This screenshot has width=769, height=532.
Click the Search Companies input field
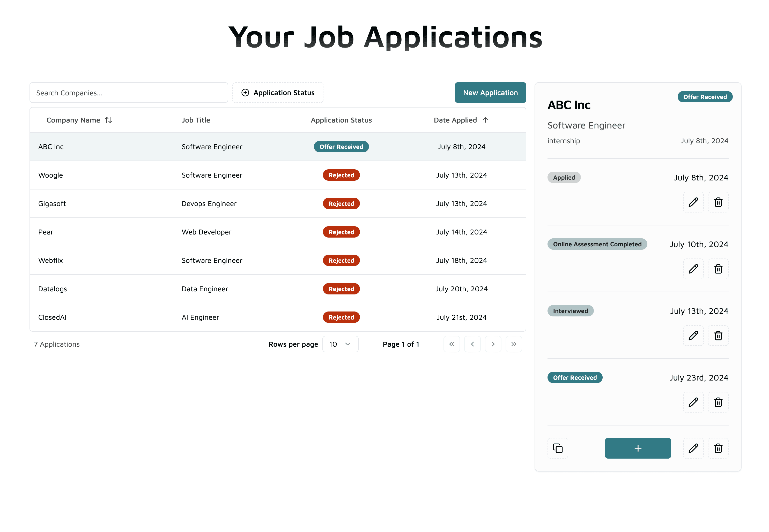coord(128,93)
